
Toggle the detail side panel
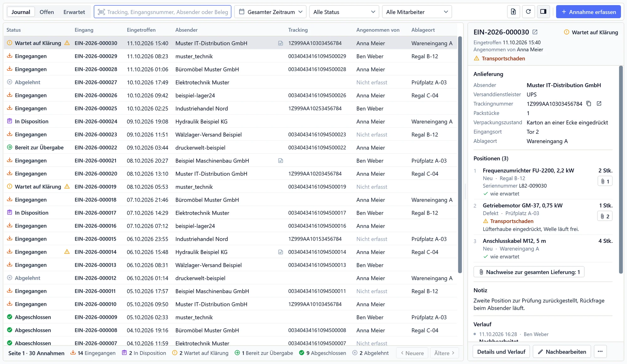tap(543, 12)
